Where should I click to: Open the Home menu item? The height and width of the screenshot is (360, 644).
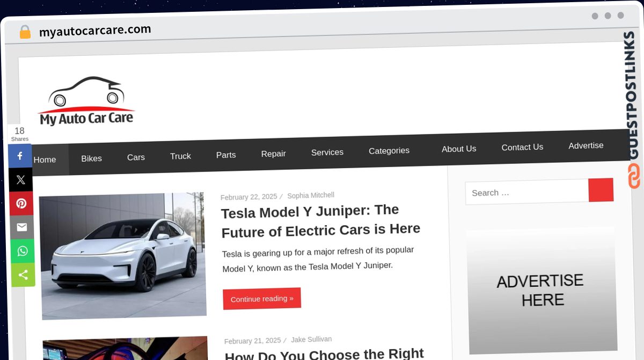click(x=45, y=160)
